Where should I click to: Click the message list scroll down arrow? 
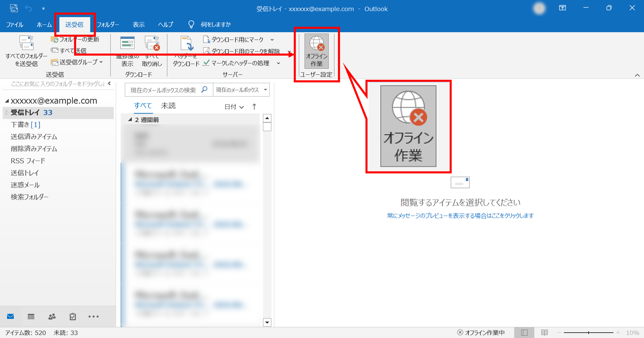click(267, 322)
